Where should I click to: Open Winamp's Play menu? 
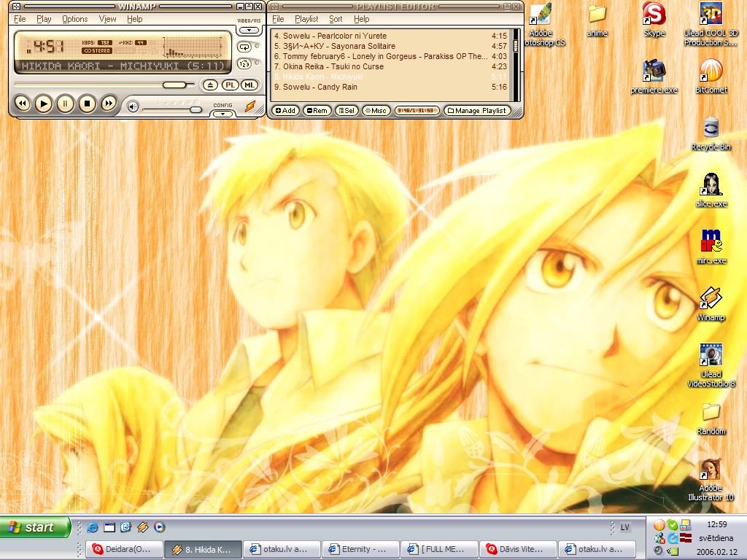coord(44,19)
